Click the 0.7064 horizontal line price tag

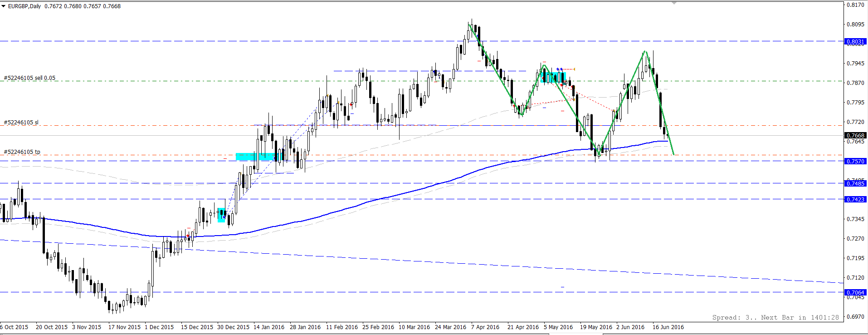pyautogui.click(x=855, y=292)
